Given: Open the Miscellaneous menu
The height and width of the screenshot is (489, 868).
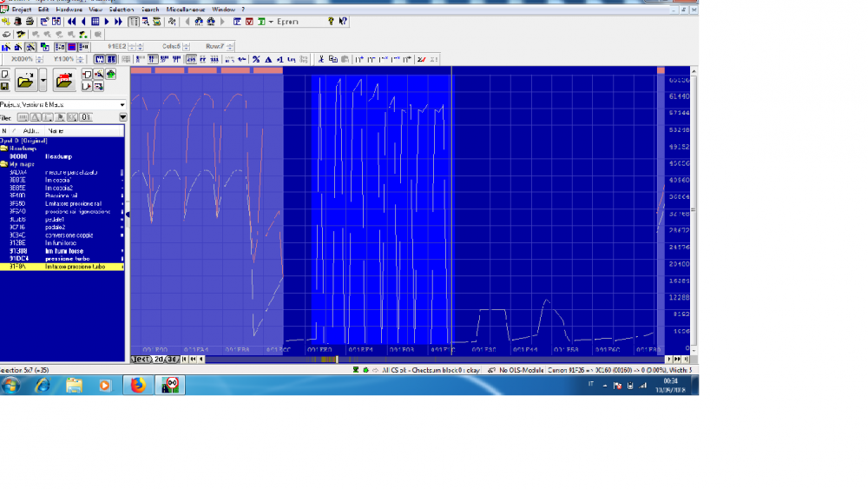Looking at the screenshot, I should click(x=186, y=10).
